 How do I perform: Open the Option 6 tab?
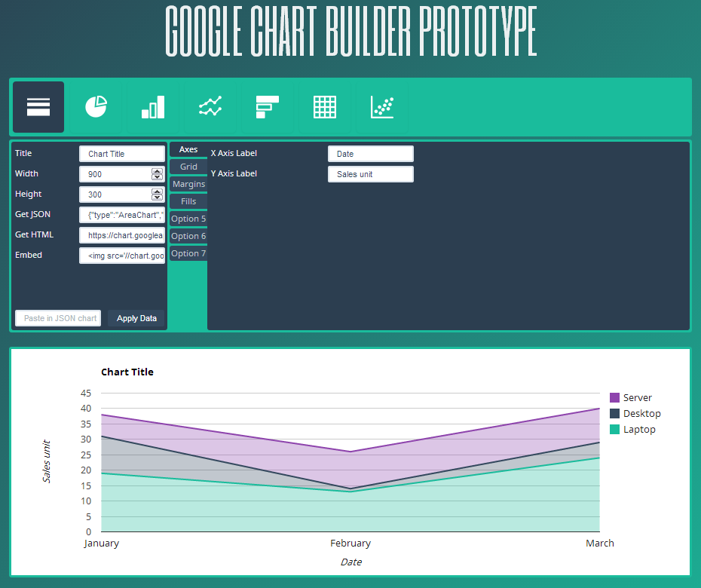point(188,236)
